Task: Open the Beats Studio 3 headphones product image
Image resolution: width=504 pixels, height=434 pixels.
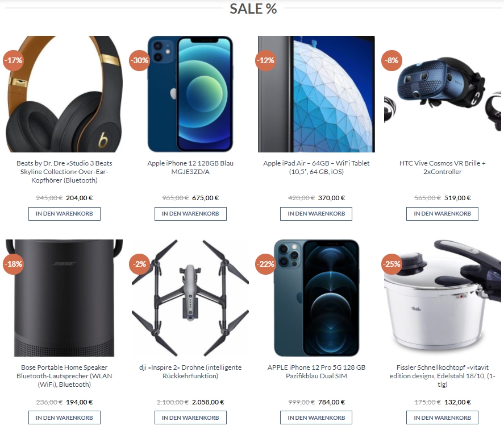Action: pyautogui.click(x=64, y=94)
